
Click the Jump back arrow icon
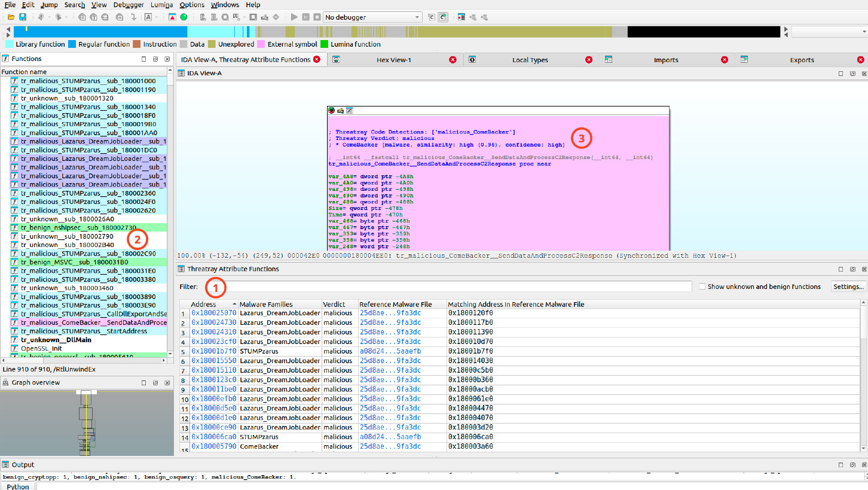(x=41, y=17)
